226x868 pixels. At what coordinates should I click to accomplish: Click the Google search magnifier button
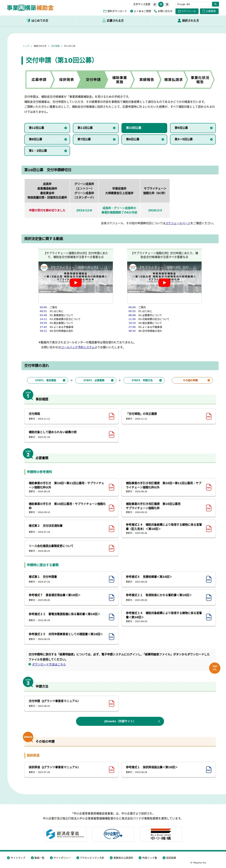pyautogui.click(x=215, y=4)
